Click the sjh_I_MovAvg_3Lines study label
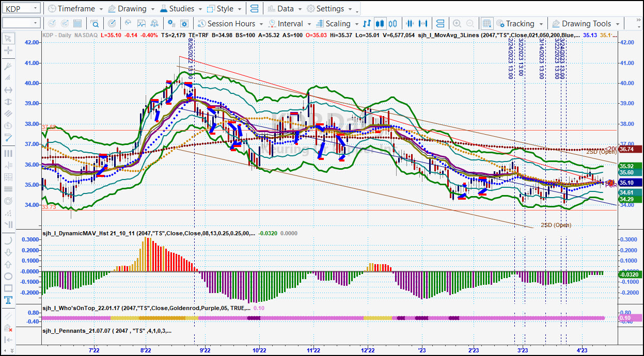Image resolution: width=644 pixels, height=356 pixels. 498,35
